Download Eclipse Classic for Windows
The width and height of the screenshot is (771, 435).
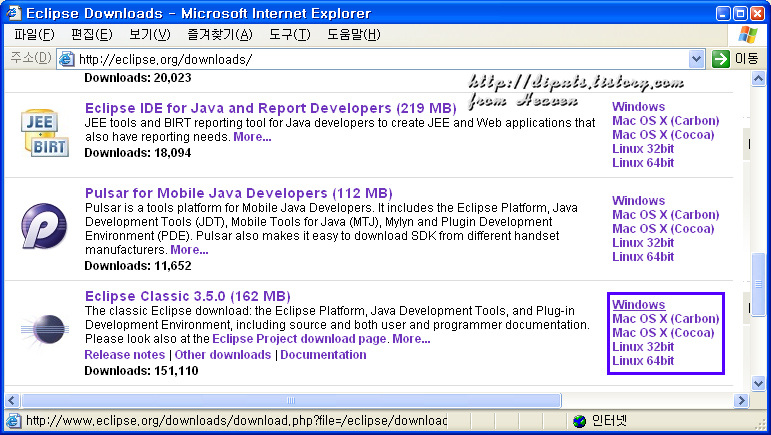point(638,305)
